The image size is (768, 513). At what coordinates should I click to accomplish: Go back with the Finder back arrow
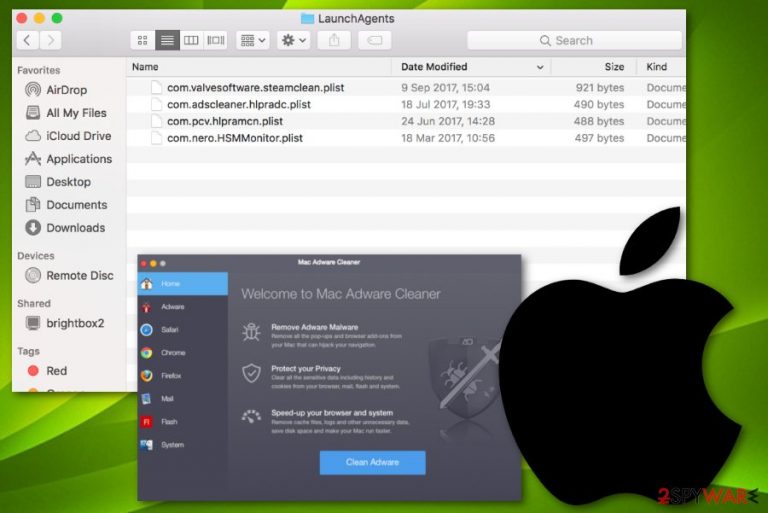click(x=27, y=40)
